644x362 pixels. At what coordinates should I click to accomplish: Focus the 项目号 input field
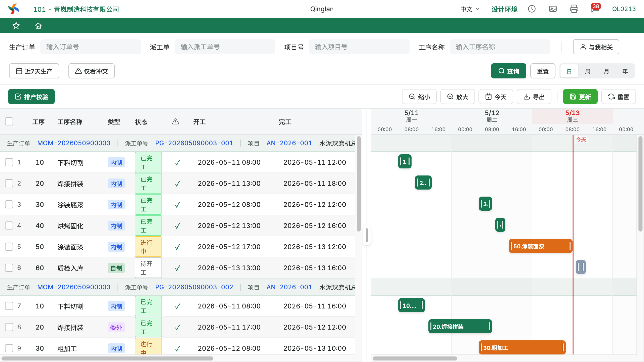[x=359, y=47]
